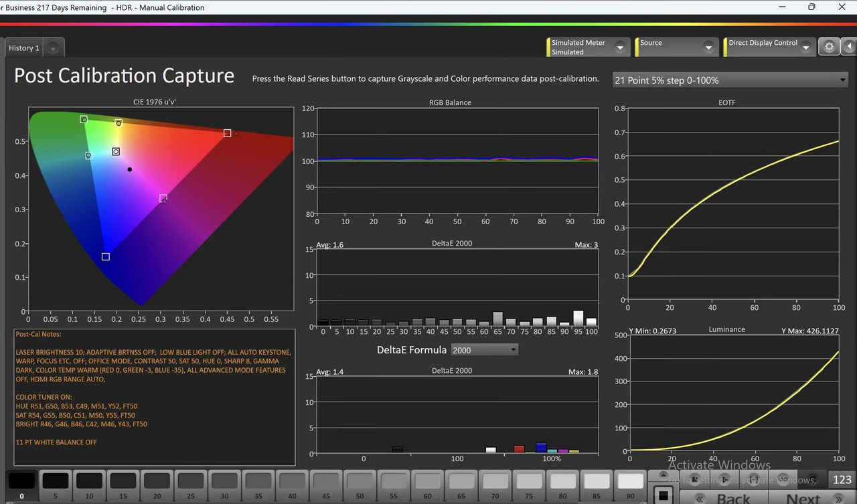Select the 40 grayscale swatch
Screen dimensions: 857x504
292,485
